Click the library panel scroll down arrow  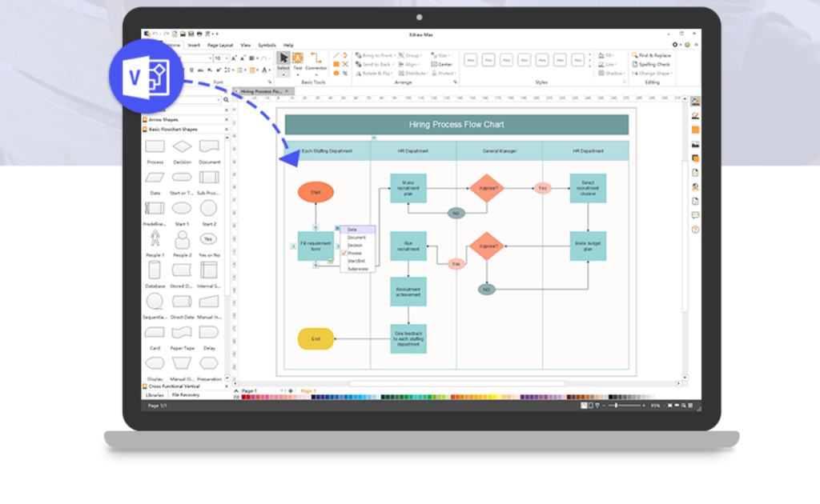pos(227,378)
